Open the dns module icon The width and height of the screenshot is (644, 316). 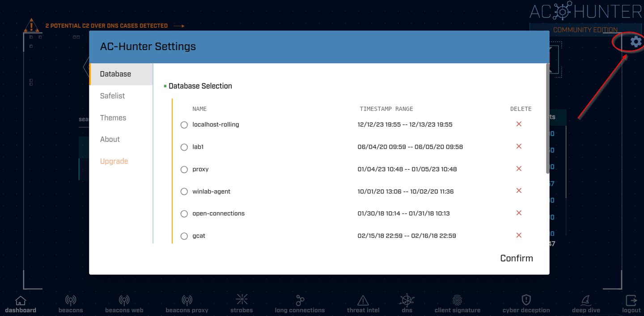[x=407, y=300]
